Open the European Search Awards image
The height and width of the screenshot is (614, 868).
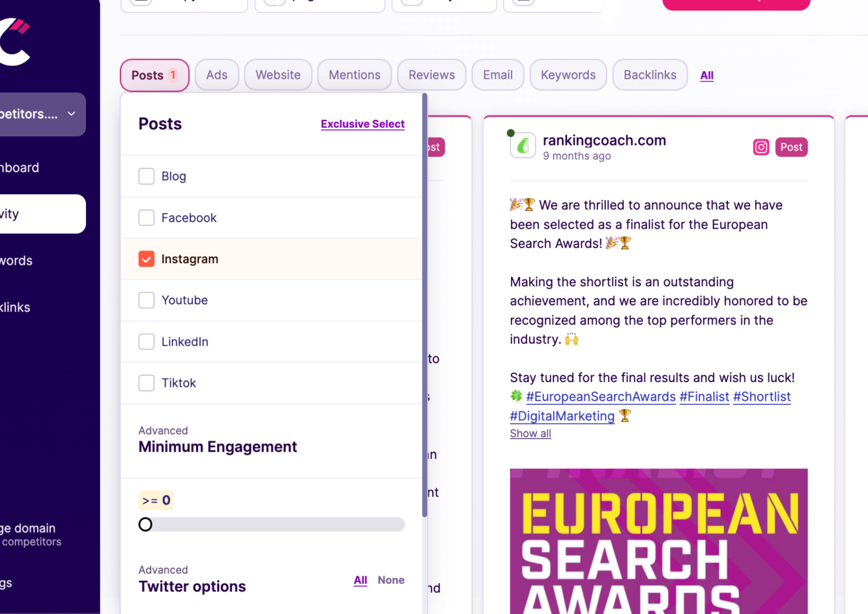click(x=658, y=540)
